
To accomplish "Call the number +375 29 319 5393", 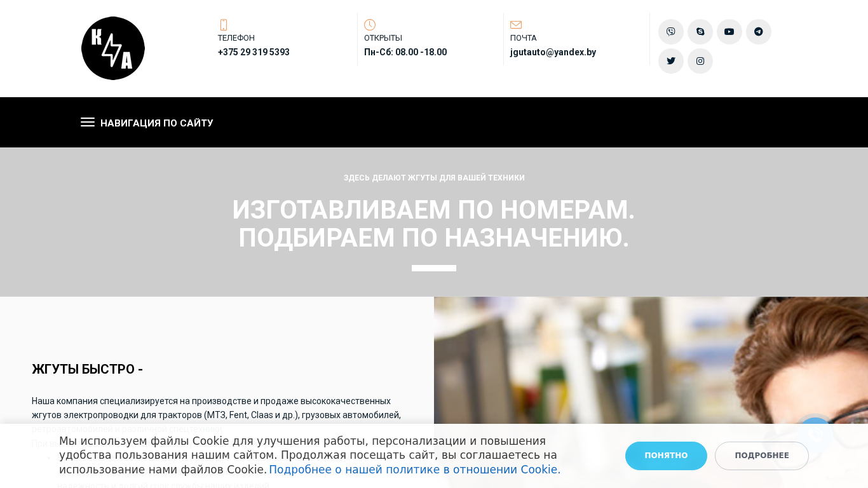I will point(254,52).
